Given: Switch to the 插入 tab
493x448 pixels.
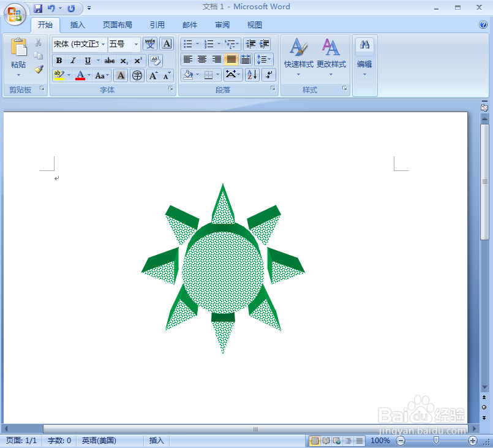Looking at the screenshot, I should tap(77, 25).
